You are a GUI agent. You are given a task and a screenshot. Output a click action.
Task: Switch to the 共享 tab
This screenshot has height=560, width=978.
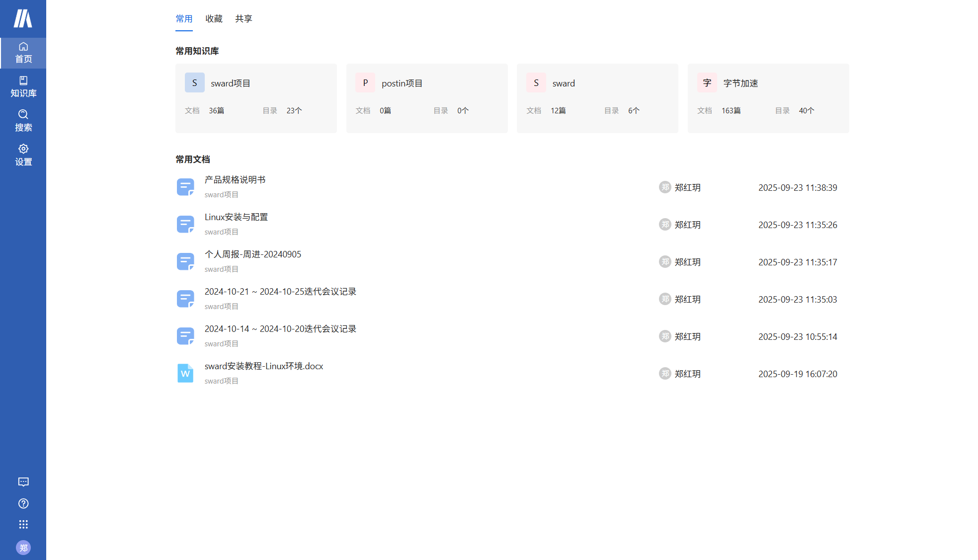(244, 19)
